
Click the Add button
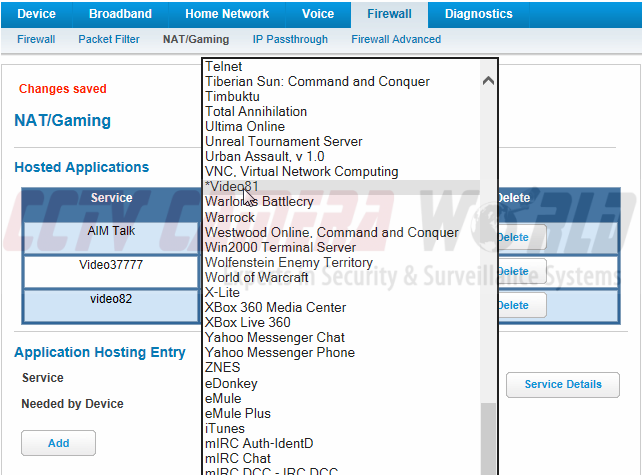58,443
